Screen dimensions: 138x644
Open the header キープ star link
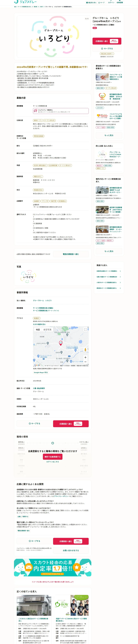tap(101, 2)
